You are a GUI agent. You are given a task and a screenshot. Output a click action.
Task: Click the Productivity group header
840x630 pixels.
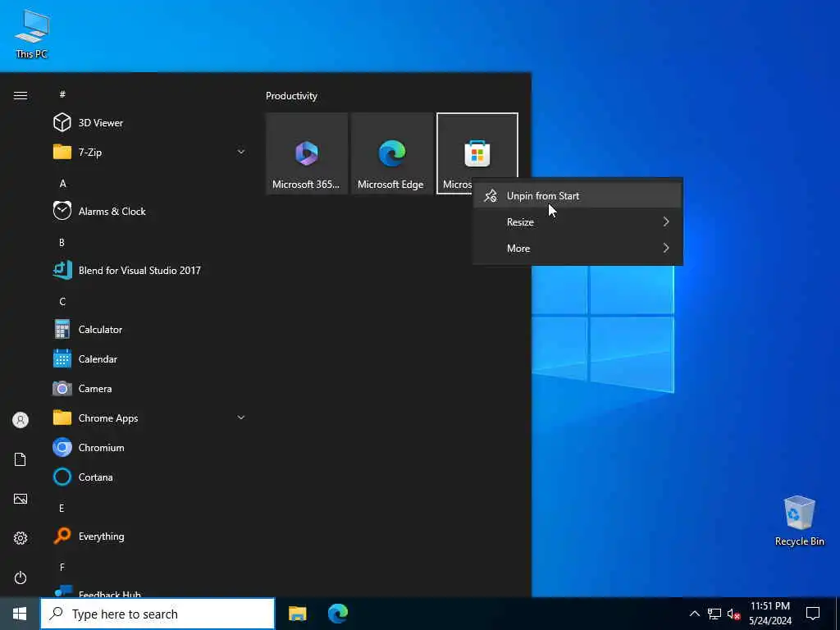[291, 96]
